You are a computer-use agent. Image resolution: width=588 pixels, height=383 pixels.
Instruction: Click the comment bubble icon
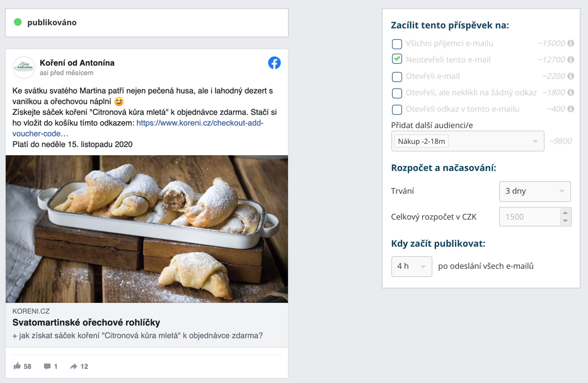tap(47, 366)
